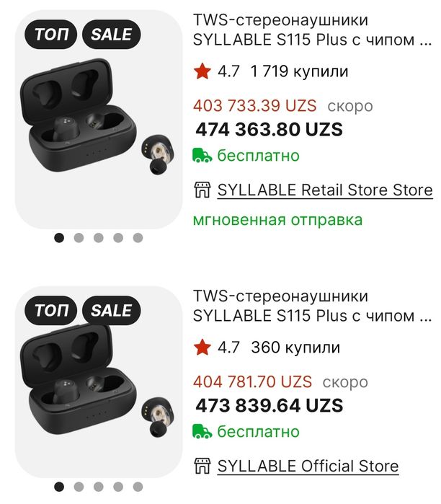Viewport: 441px width, 504px height.
Task: Click the store icon next to SYLLABLE Official Store
Action: coord(202,466)
